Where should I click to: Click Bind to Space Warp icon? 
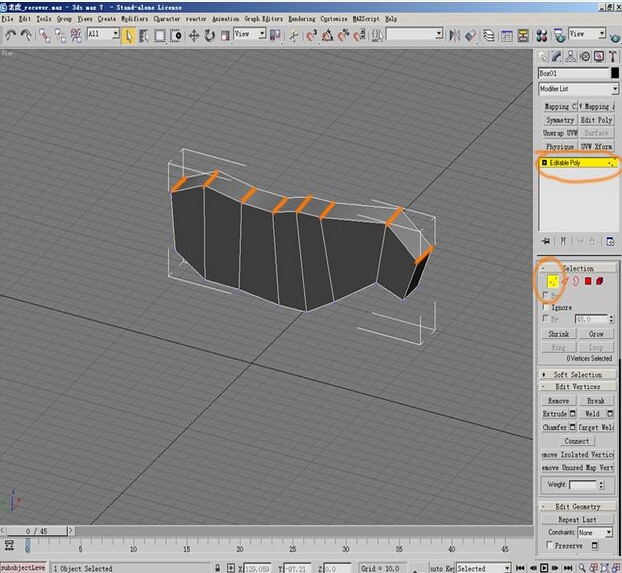(76, 36)
